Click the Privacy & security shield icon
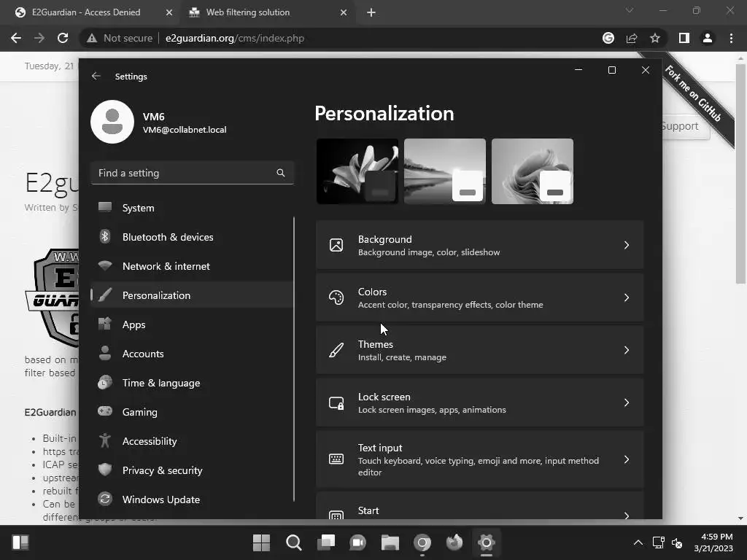747x560 pixels. [x=105, y=470]
